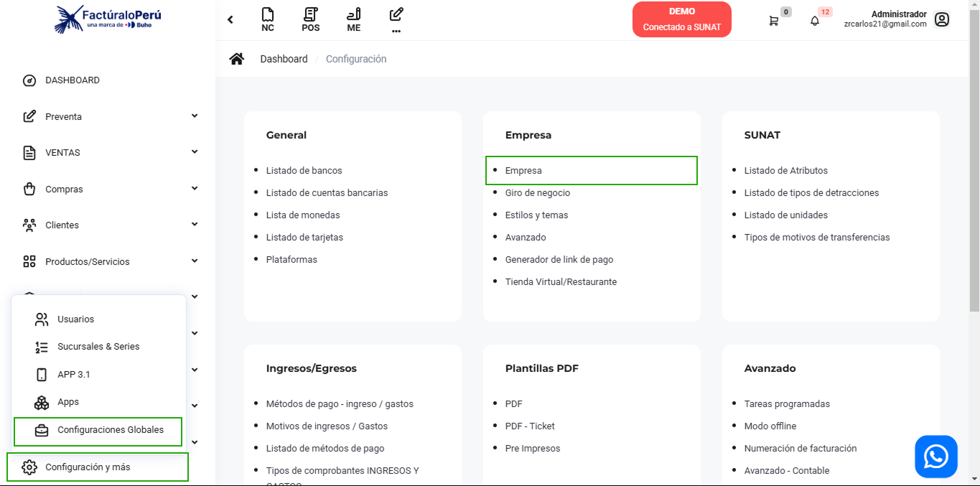The image size is (980, 486).
Task: Select Sucursales & Series menu item
Action: click(x=98, y=347)
